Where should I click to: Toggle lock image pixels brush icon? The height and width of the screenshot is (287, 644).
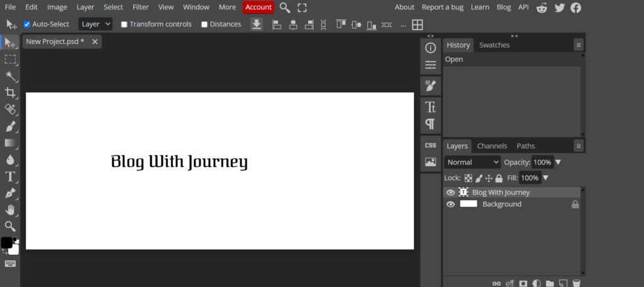pos(479,178)
